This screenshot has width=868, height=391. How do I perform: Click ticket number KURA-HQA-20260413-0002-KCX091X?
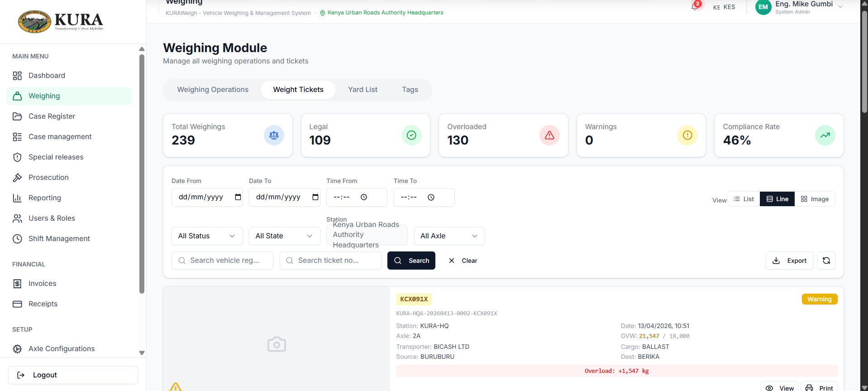[447, 314]
